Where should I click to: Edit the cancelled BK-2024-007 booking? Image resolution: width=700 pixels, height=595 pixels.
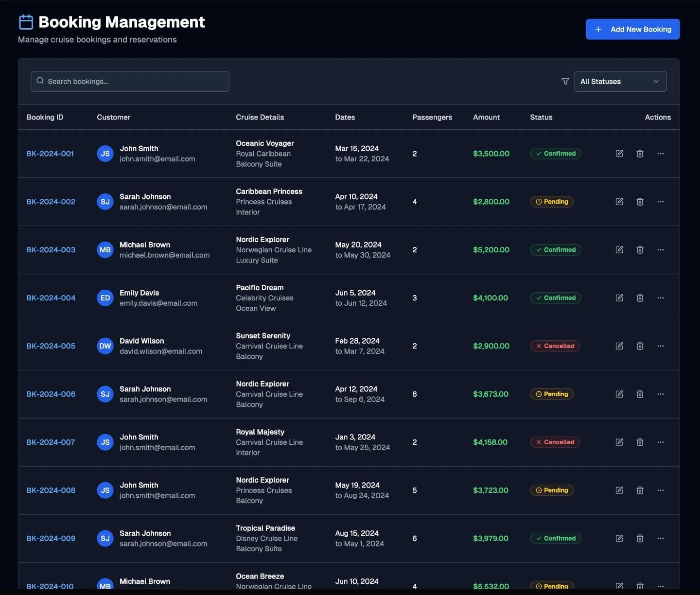[x=619, y=442]
